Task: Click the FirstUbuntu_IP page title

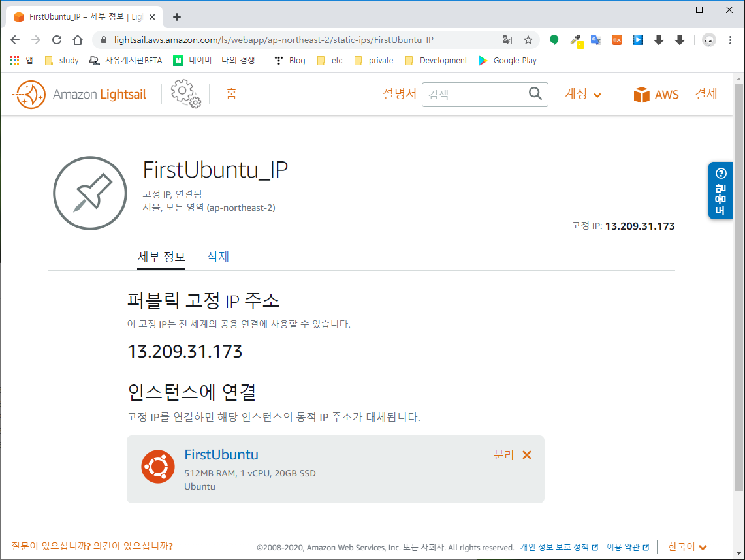Action: point(215,170)
